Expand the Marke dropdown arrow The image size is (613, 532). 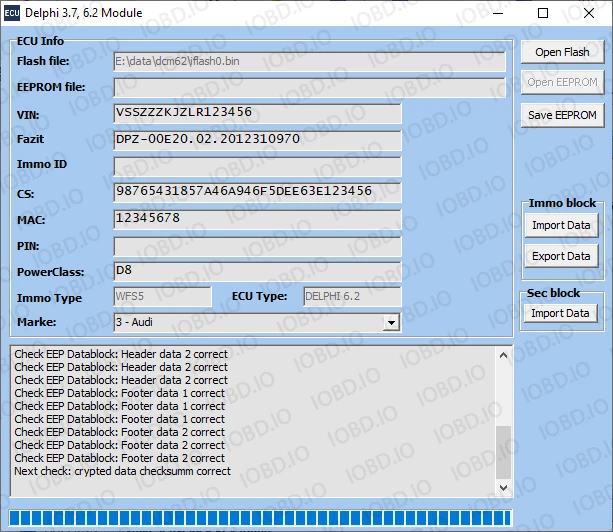pyautogui.click(x=392, y=322)
